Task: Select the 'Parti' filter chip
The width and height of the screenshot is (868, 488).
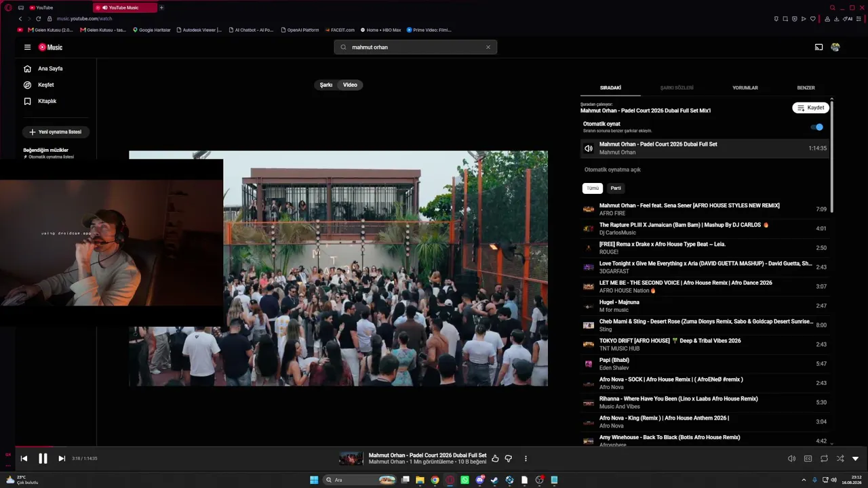Action: 616,188
